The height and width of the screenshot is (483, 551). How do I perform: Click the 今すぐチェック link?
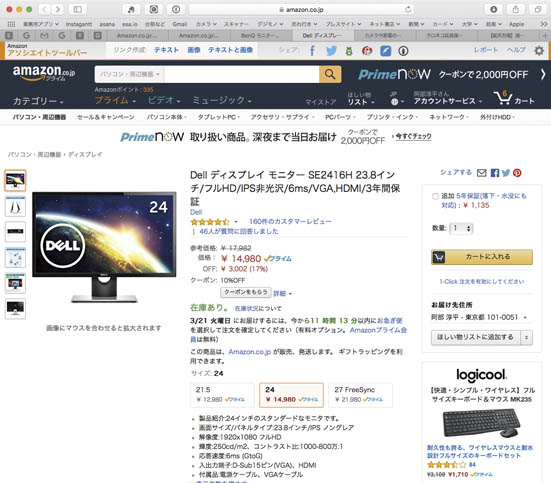(x=413, y=136)
